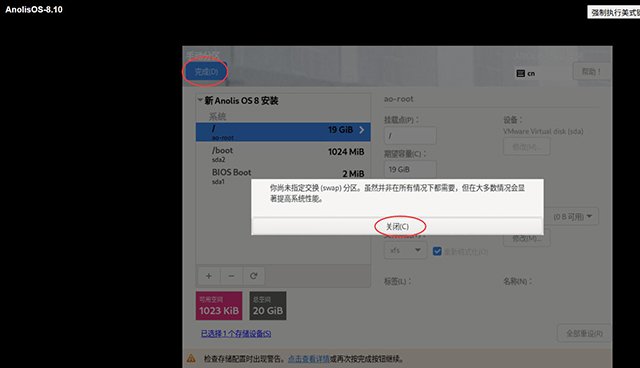The width and height of the screenshot is (640, 368).
Task: Click the reload storage configuration icon
Action: tap(253, 276)
